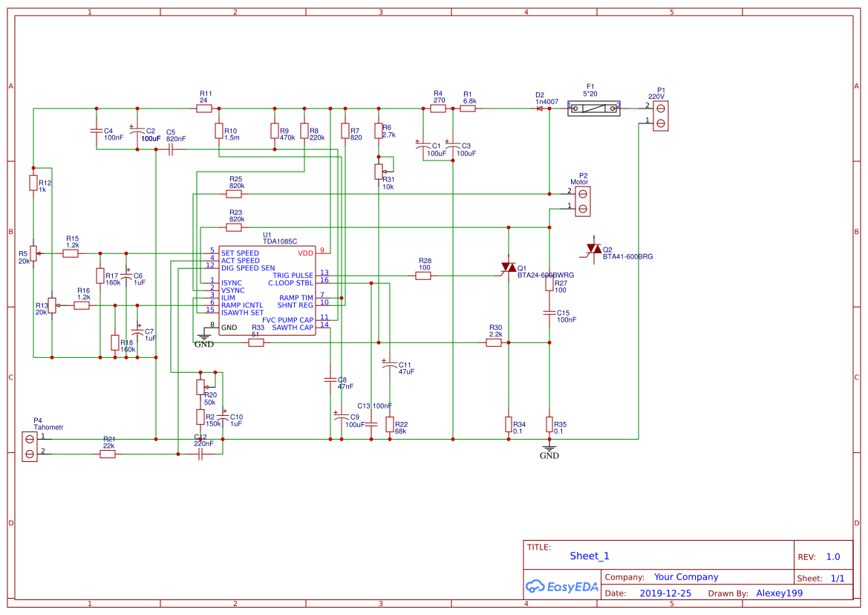
Task: Click the drawn-by name 'Alexey199'
Action: [x=780, y=593]
